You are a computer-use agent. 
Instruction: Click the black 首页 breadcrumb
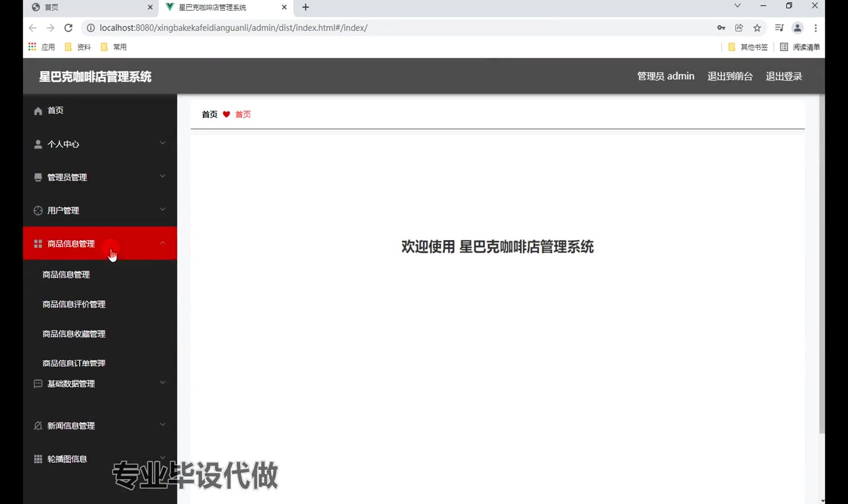tap(209, 114)
